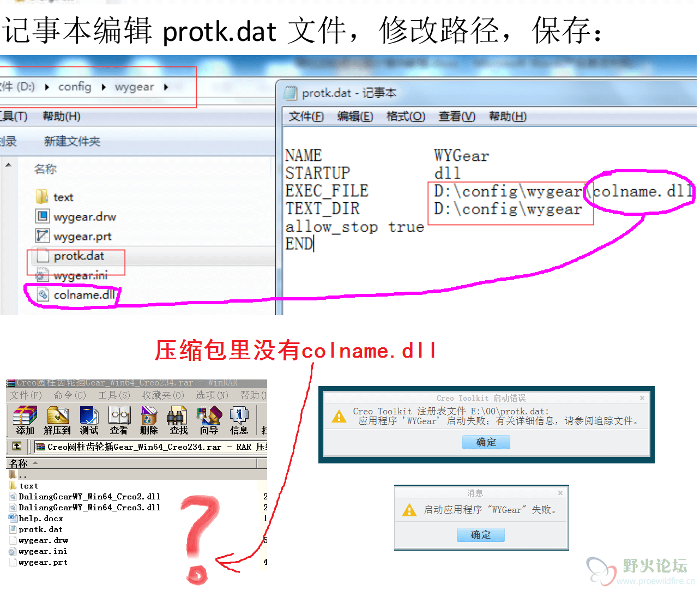Click 确定 in Creo Toolkit error dialog
The height and width of the screenshot is (591, 700).
click(486, 442)
